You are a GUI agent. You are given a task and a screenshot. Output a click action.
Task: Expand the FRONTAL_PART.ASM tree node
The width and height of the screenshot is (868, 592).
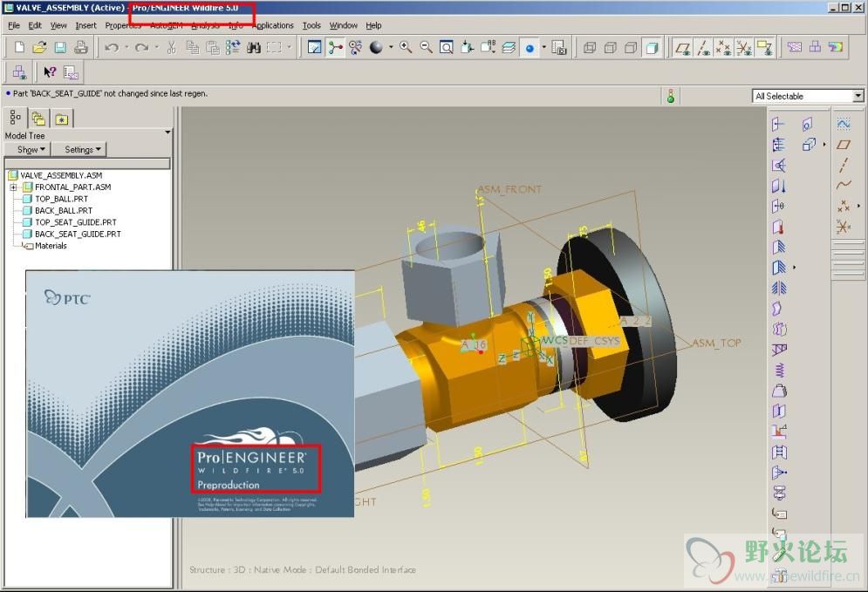[x=13, y=187]
